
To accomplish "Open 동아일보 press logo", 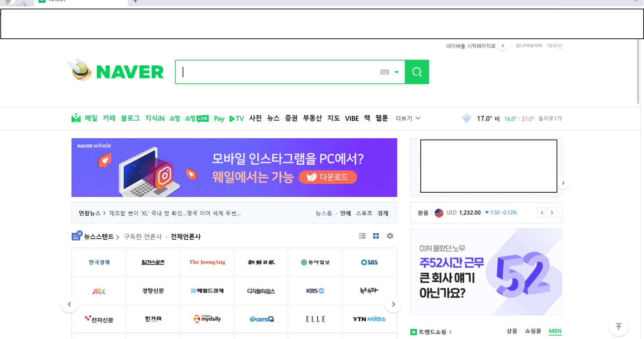I will [315, 262].
